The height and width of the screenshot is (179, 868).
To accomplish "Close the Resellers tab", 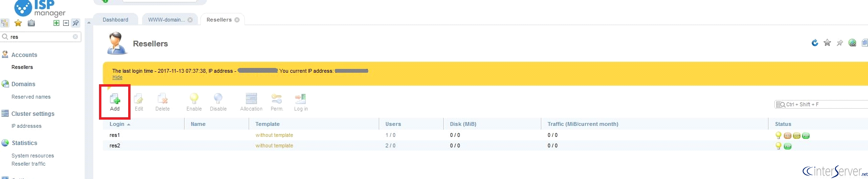I will tap(237, 20).
